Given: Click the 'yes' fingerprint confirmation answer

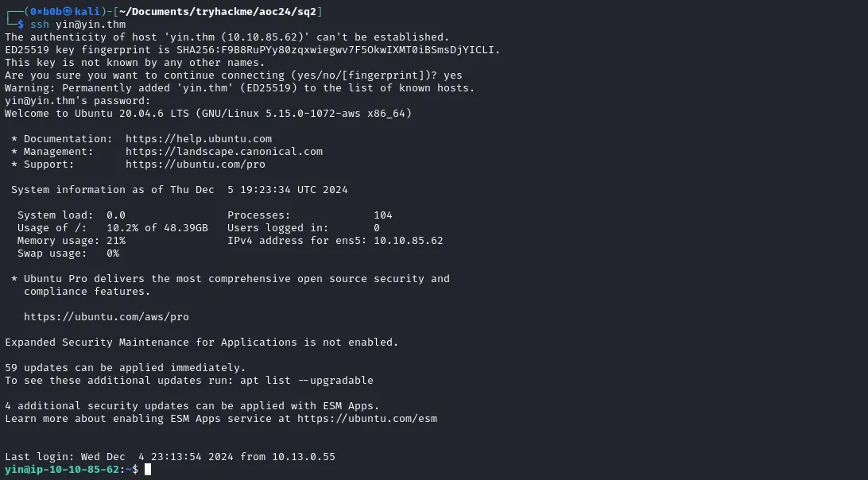Looking at the screenshot, I should 453,75.
